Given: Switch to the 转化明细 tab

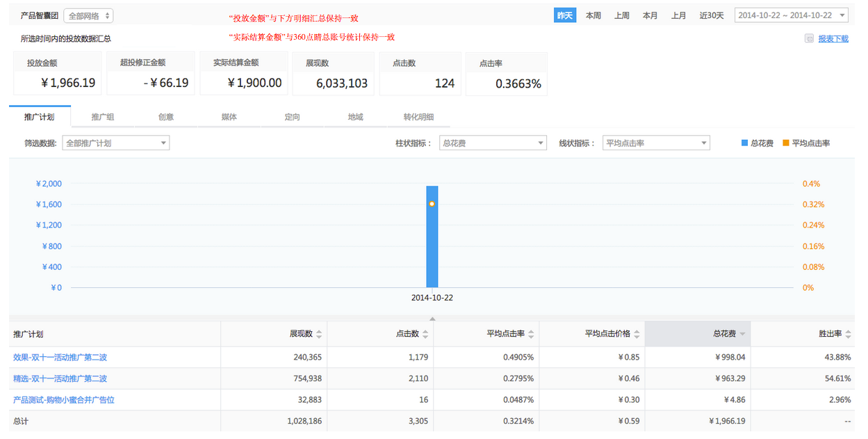Looking at the screenshot, I should coord(418,117).
